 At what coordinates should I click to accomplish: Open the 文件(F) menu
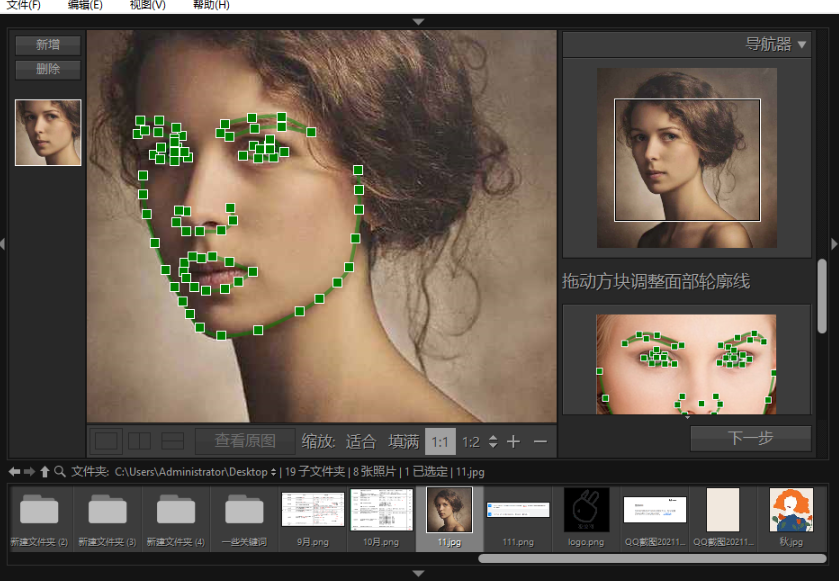point(24,6)
